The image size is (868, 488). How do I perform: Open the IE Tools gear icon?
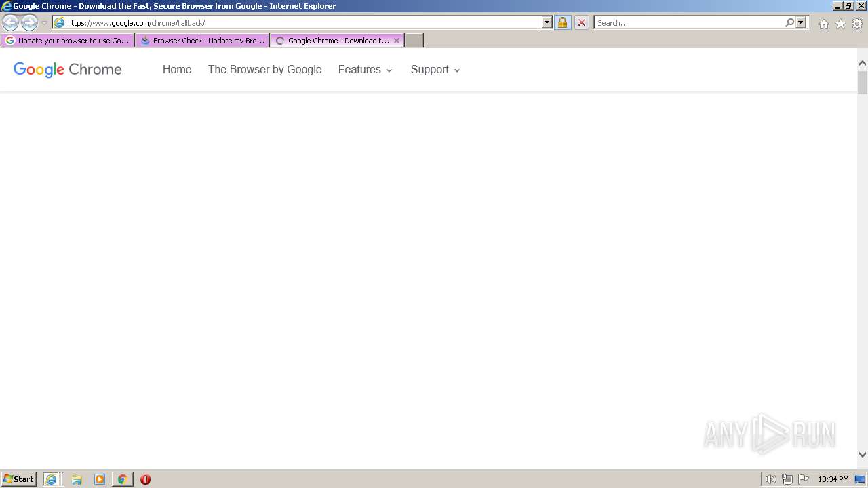click(857, 24)
